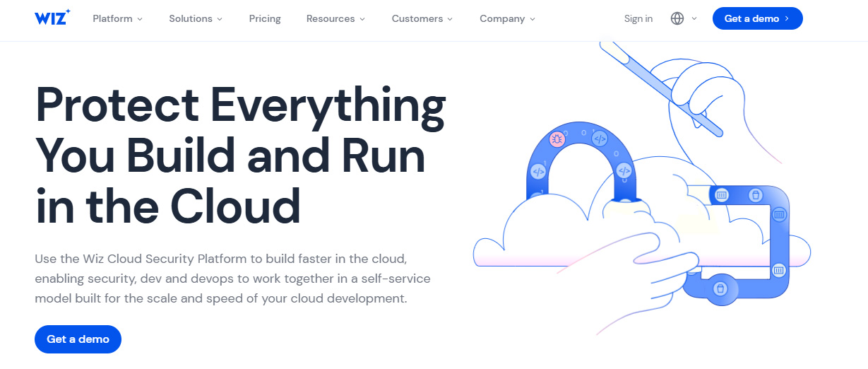Image resolution: width=868 pixels, height=369 pixels.
Task: Open language chevron next to globe
Action: 694,18
